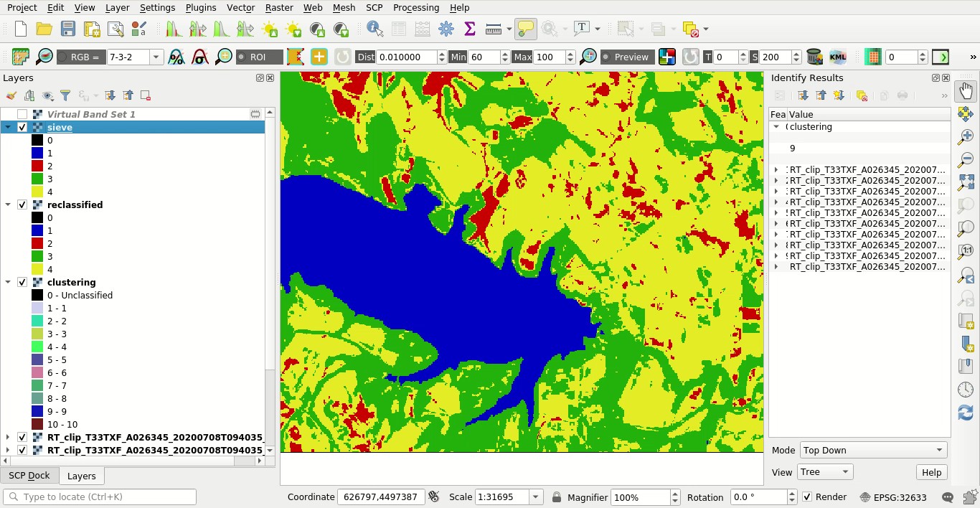Click the SCP temporary ROI polygon icon
The width and height of the screenshot is (980, 508).
(296, 57)
